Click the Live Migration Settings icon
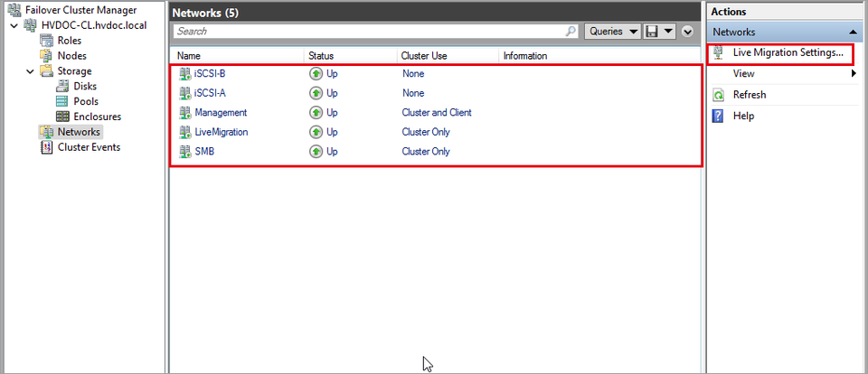This screenshot has width=868, height=374. pos(719,52)
